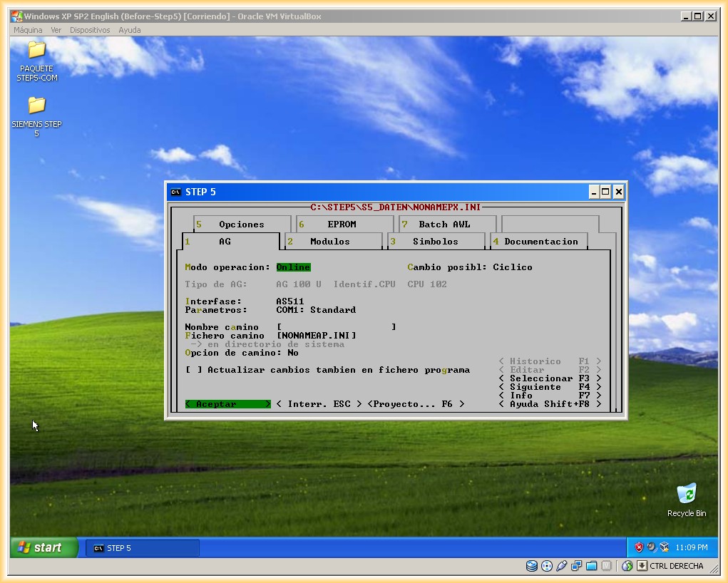This screenshot has height=583, width=728.
Task: Click the Nombre camino input field
Action: [x=336, y=327]
